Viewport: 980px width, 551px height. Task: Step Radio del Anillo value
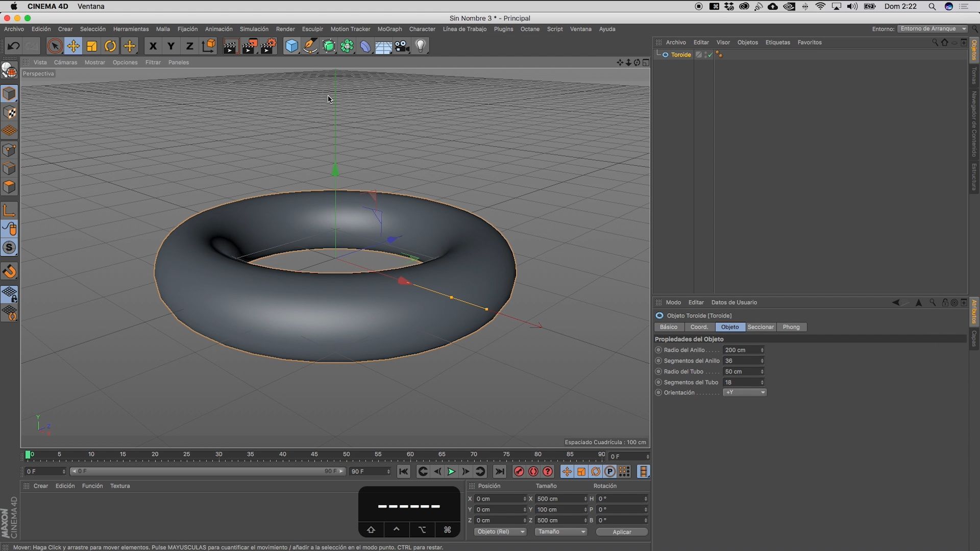[x=762, y=350]
